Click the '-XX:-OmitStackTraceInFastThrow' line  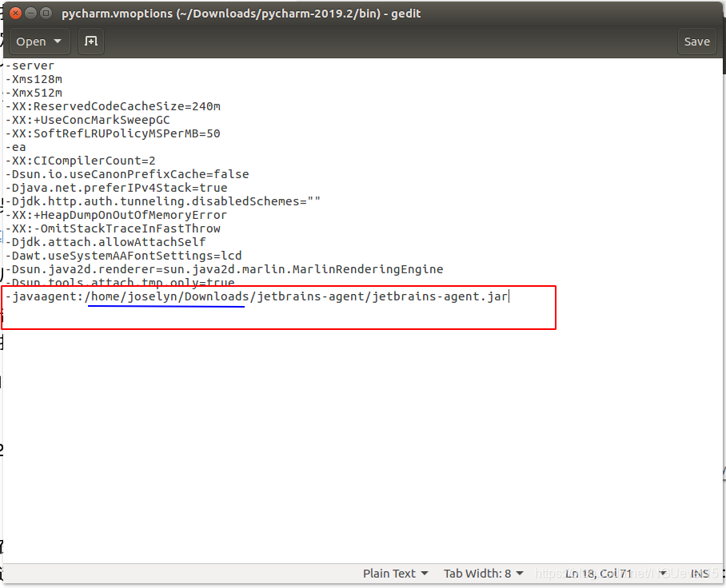[x=113, y=228]
